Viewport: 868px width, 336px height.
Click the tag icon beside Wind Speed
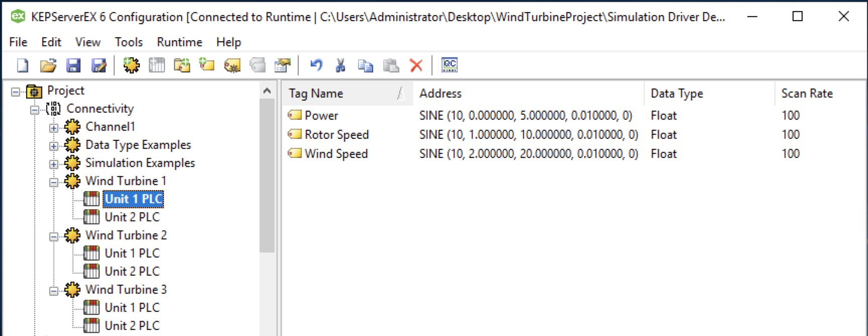[294, 153]
